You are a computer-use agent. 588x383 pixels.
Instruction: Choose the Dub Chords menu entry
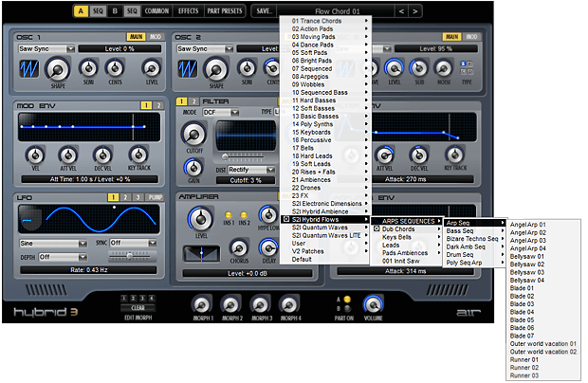coord(407,229)
